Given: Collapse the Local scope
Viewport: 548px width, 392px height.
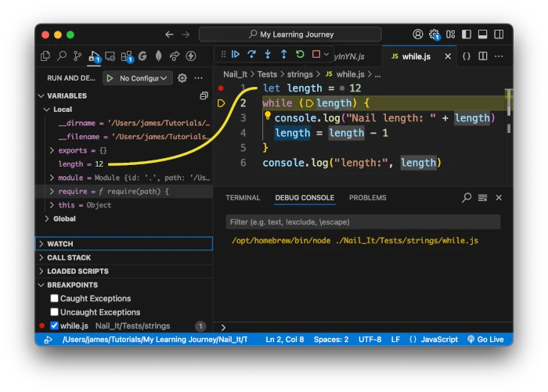Looking at the screenshot, I should click(x=47, y=110).
